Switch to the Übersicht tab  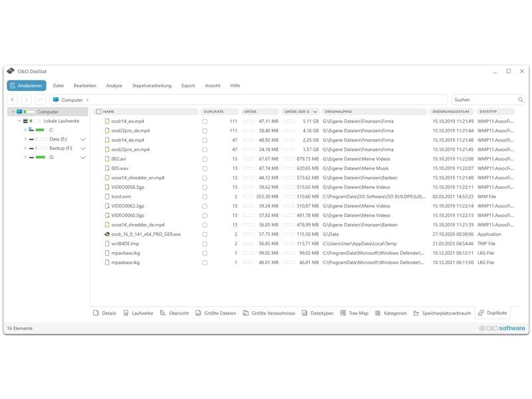click(174, 313)
